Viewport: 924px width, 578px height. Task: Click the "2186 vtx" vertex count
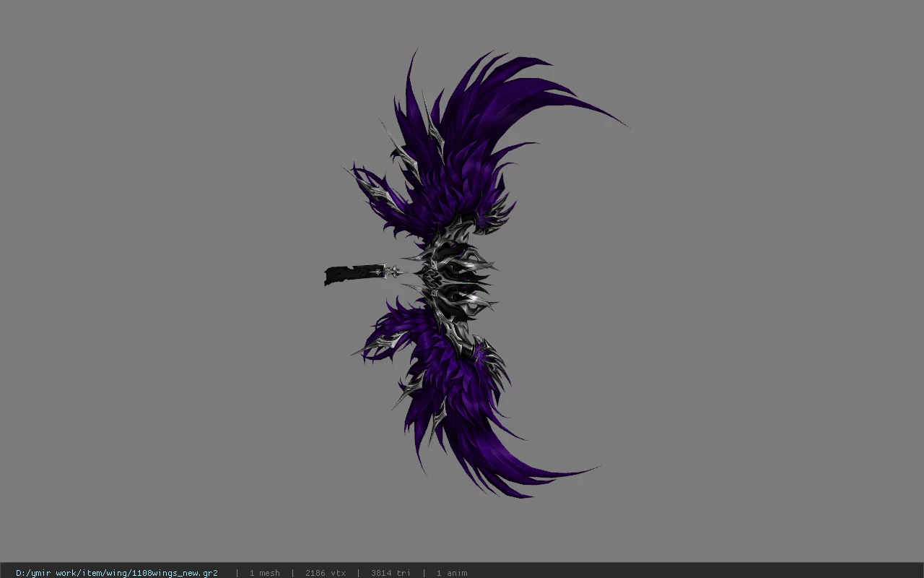click(326, 573)
